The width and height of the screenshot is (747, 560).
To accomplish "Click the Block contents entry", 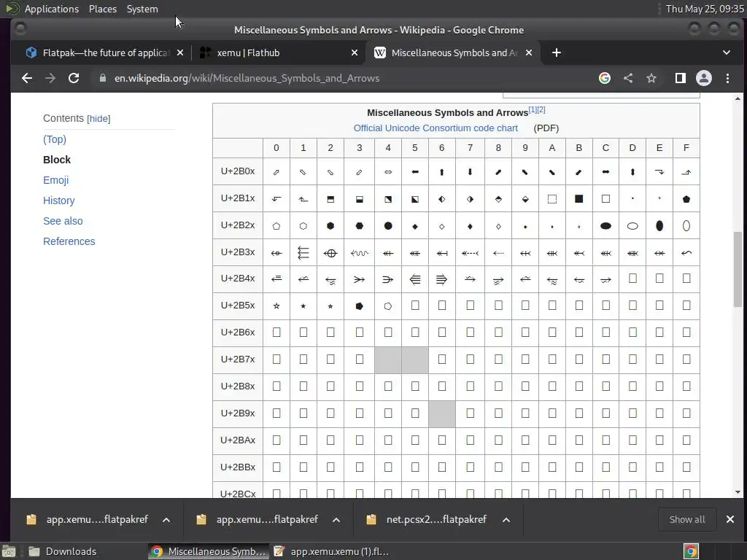I will [57, 160].
